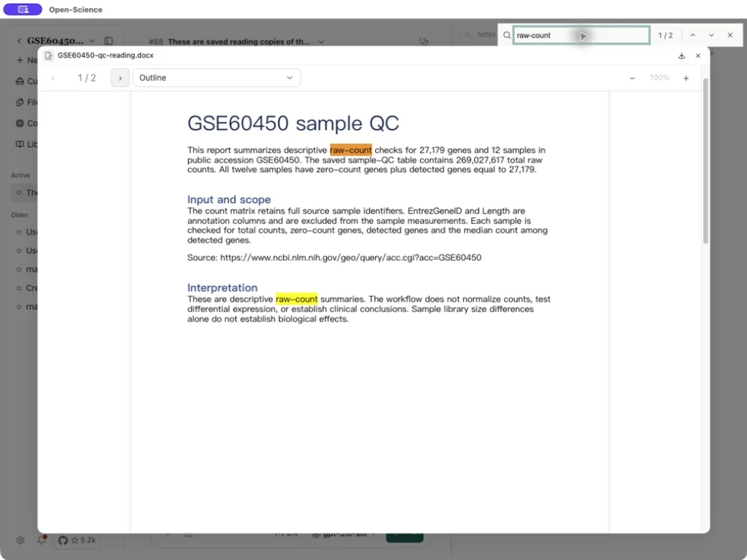Viewport: 747px width, 560px height.
Task: Go to the previous document page
Action: coord(53,78)
